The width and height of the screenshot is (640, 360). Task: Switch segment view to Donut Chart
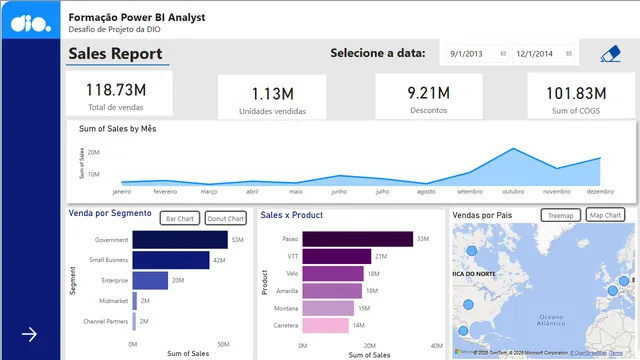(226, 218)
